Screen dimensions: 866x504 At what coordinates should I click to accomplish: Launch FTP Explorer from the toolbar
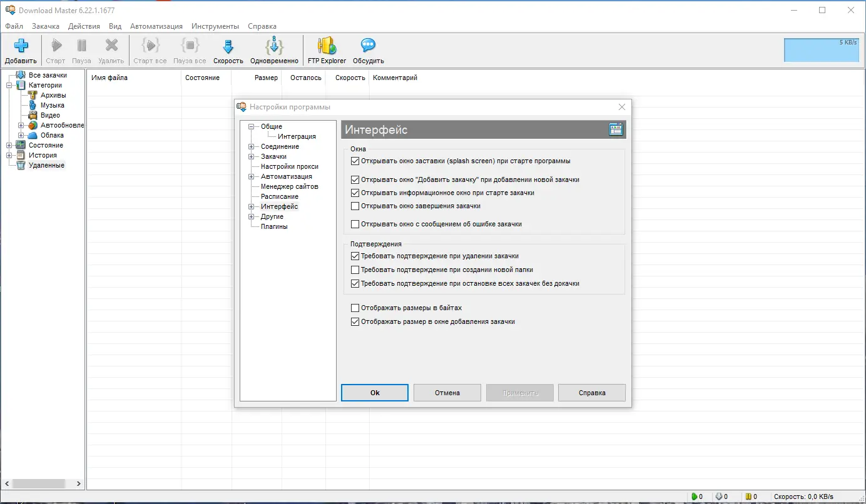327,51
